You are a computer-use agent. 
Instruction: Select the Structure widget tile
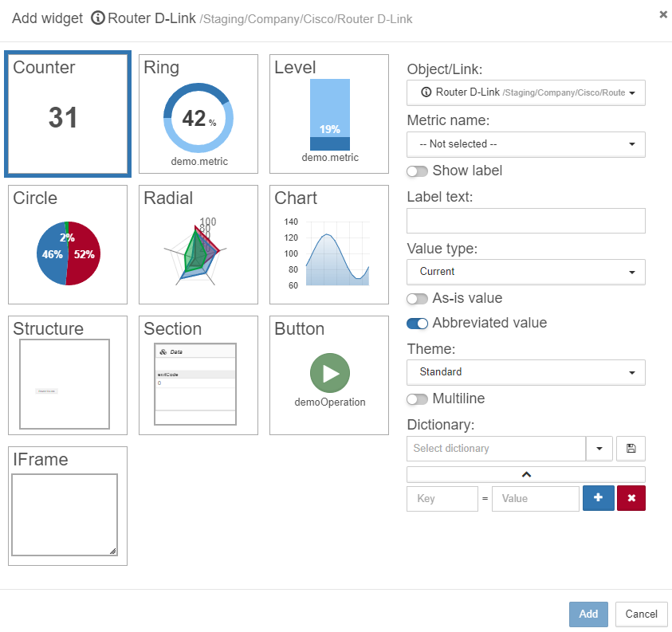point(68,375)
